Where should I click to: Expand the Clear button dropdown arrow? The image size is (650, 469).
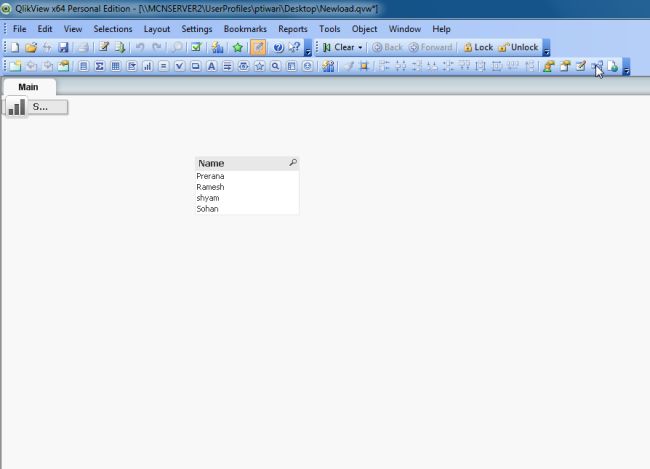pos(360,48)
